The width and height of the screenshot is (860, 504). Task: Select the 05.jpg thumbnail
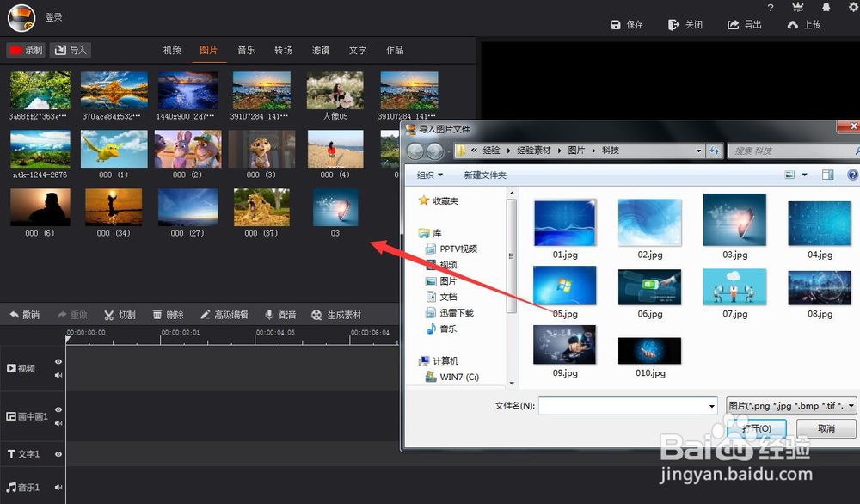click(x=565, y=286)
